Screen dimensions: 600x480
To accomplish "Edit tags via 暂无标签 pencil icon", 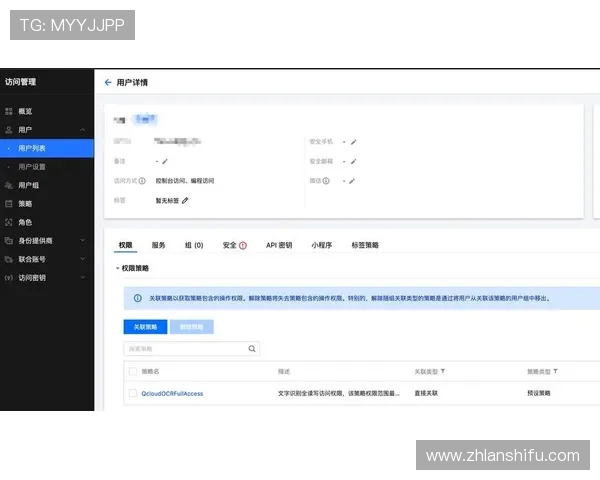I will point(185,200).
